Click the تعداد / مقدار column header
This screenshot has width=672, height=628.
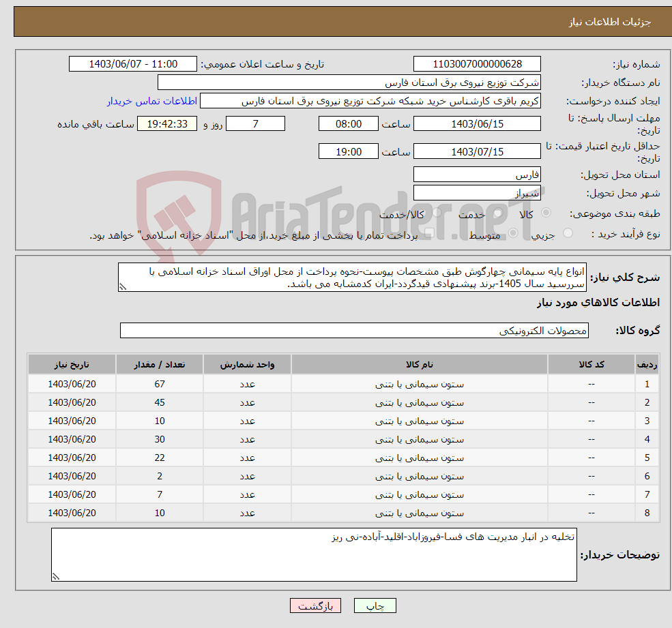click(x=160, y=365)
